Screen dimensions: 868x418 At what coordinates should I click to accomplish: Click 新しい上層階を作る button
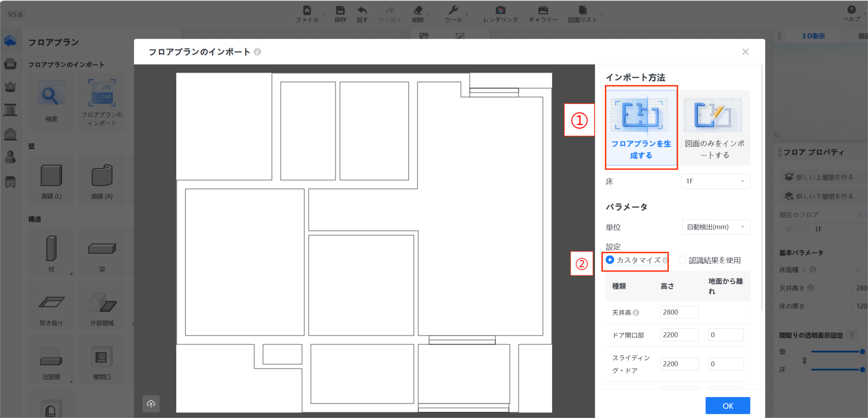(819, 177)
